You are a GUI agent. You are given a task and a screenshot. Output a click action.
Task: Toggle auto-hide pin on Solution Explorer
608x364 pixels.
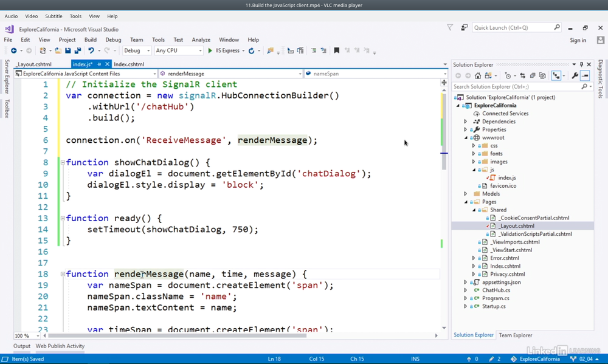[581, 64]
